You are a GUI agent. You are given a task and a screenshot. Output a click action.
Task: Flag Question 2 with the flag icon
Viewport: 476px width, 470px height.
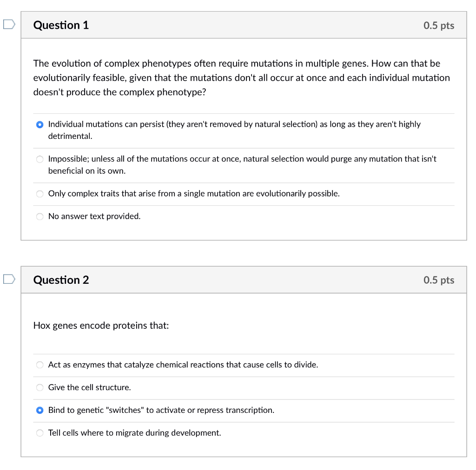coord(9,279)
